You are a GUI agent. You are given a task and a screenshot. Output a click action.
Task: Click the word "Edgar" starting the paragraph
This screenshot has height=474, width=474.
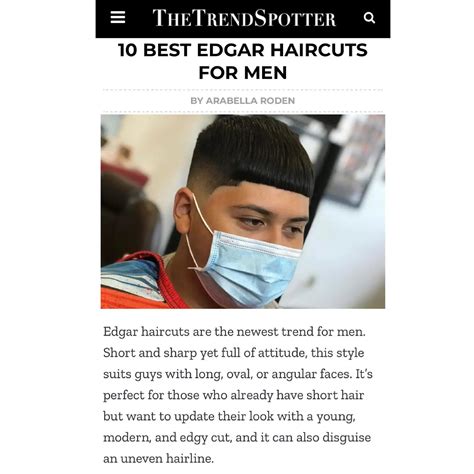pos(120,332)
